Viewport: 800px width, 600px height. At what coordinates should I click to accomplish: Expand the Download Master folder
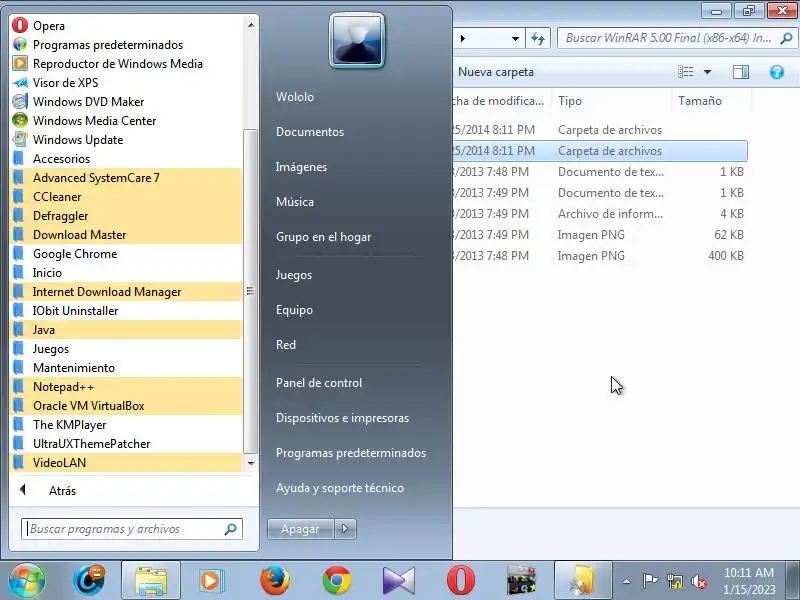click(126, 235)
